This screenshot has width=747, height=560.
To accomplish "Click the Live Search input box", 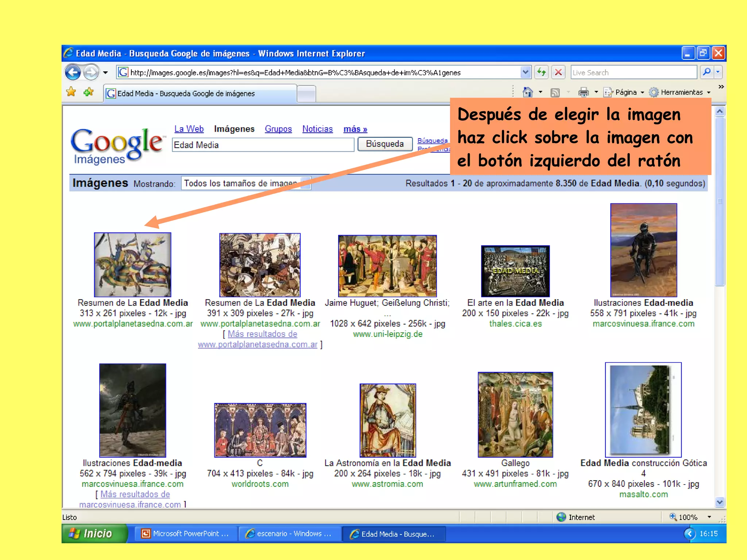I will point(634,73).
